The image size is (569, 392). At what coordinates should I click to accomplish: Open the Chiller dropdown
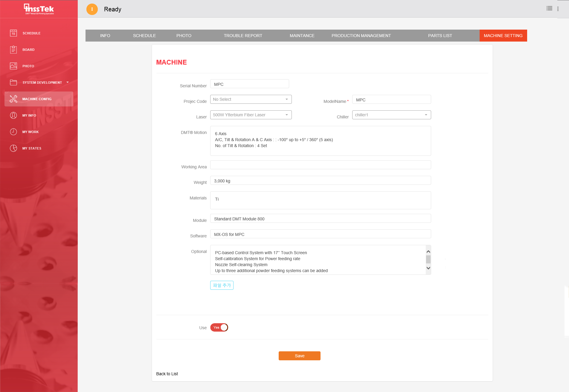tap(391, 115)
